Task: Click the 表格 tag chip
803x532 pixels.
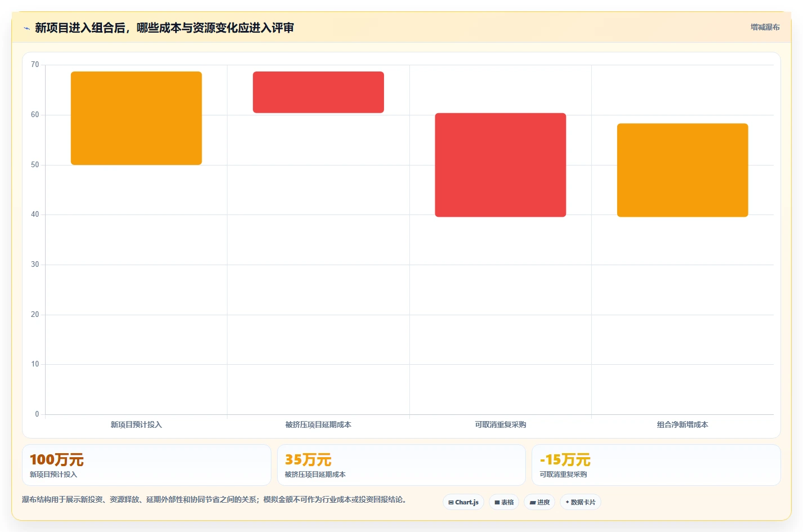Action: tap(504, 502)
